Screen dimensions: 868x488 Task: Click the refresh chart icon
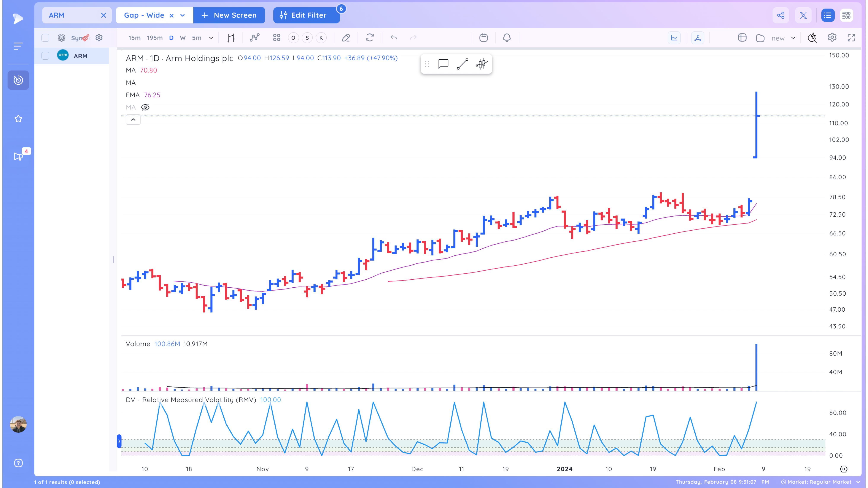coord(370,38)
